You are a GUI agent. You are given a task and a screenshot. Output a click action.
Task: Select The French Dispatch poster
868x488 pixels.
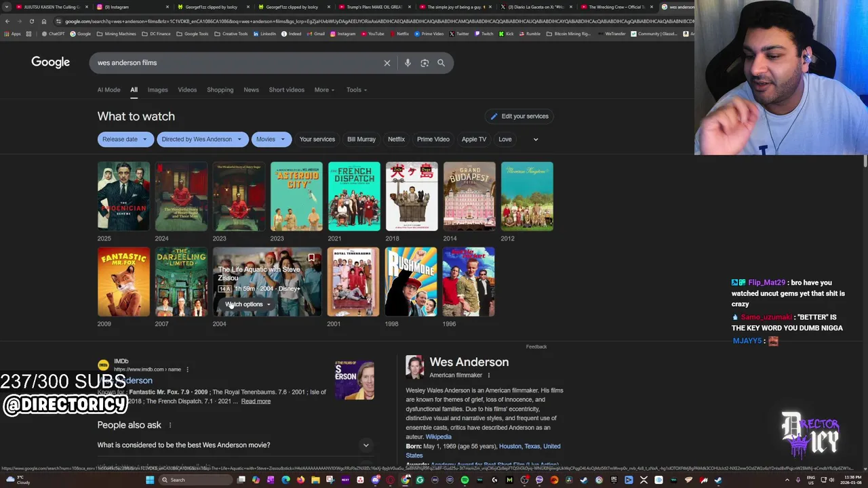click(x=354, y=197)
